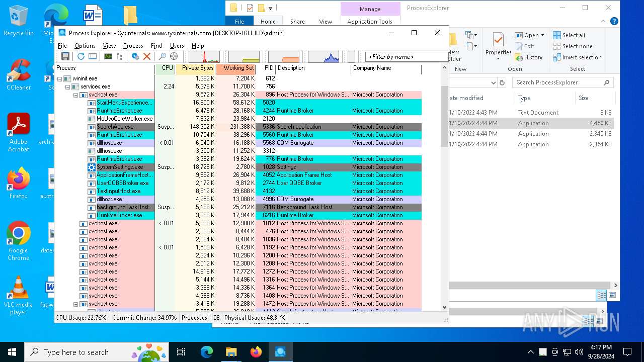Open the Open dropdown arrow in File Explorer
Viewport: 644px width, 362px height.
(x=542, y=35)
